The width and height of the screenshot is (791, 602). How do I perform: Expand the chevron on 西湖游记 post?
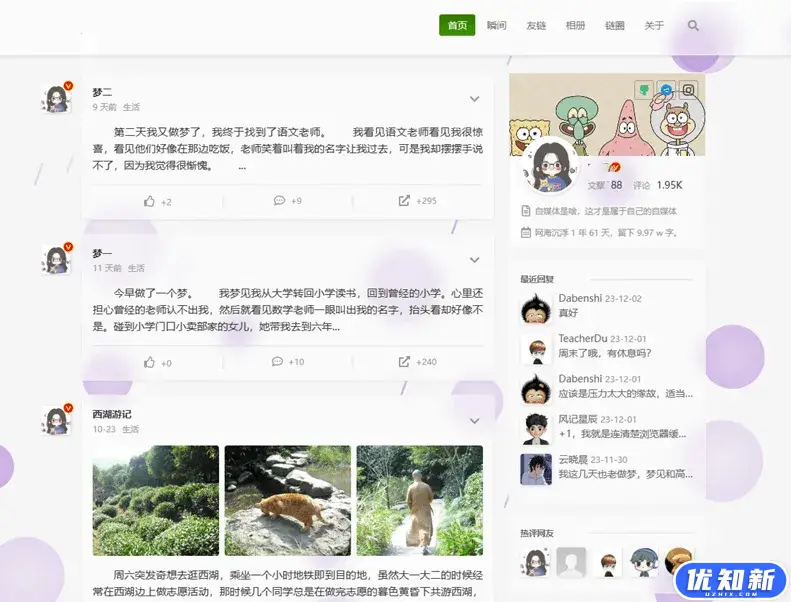(x=474, y=421)
